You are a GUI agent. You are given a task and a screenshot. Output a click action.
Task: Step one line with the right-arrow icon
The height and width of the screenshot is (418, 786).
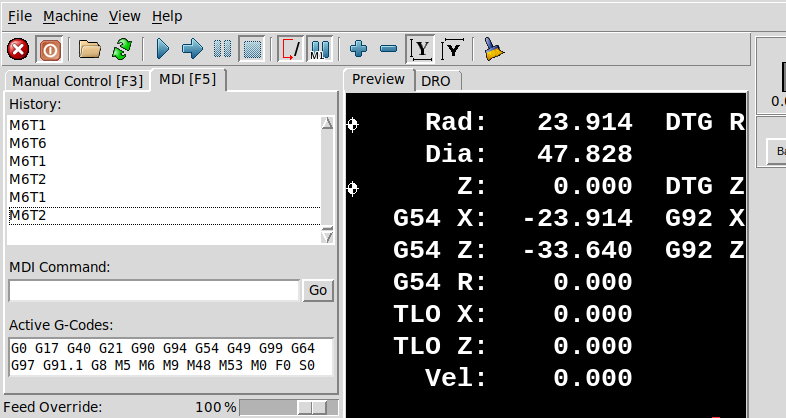click(192, 49)
